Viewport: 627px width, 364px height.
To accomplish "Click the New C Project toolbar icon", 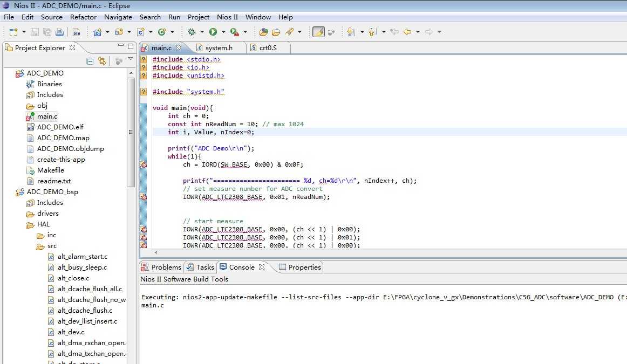I will click(97, 32).
